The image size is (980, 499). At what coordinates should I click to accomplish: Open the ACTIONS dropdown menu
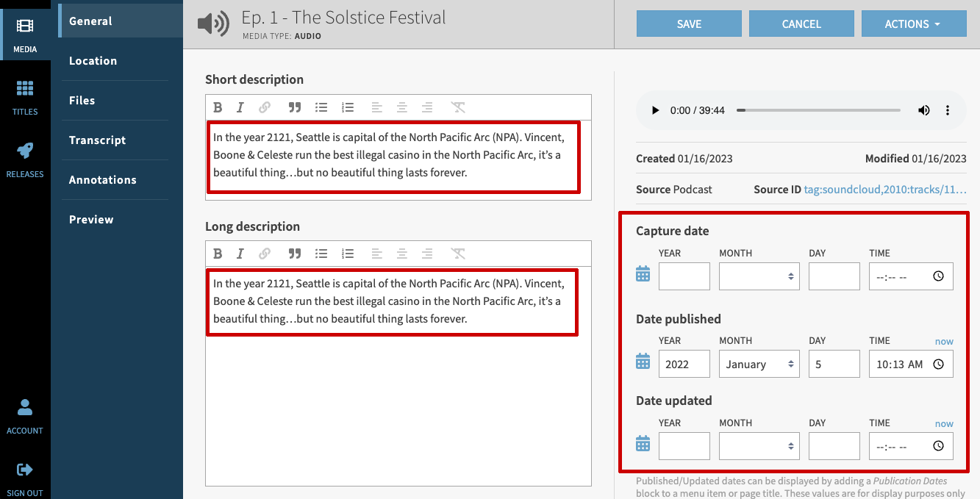[x=914, y=23]
